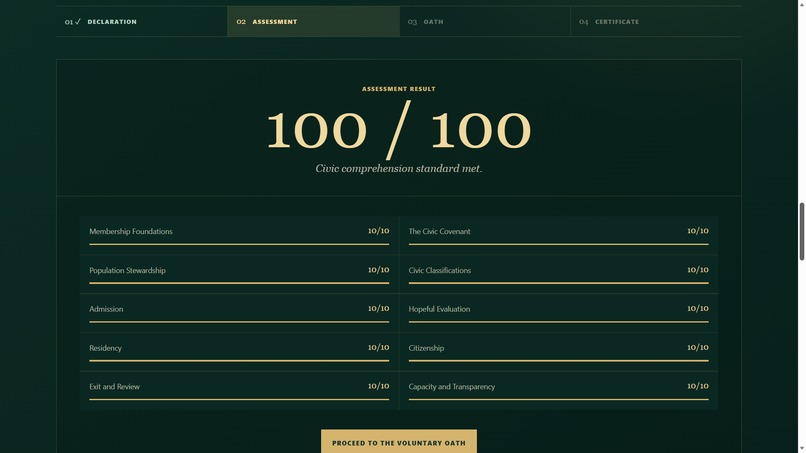The width and height of the screenshot is (806, 453).
Task: Click the Civic comprehension standard met text
Action: pyautogui.click(x=399, y=169)
